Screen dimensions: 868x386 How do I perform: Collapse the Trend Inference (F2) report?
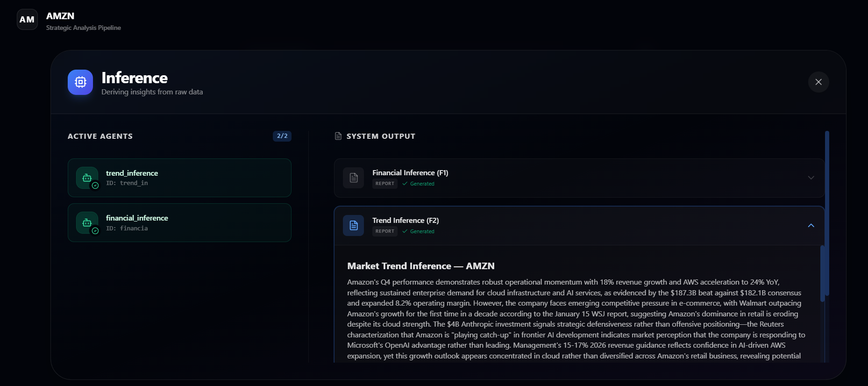coord(811,225)
